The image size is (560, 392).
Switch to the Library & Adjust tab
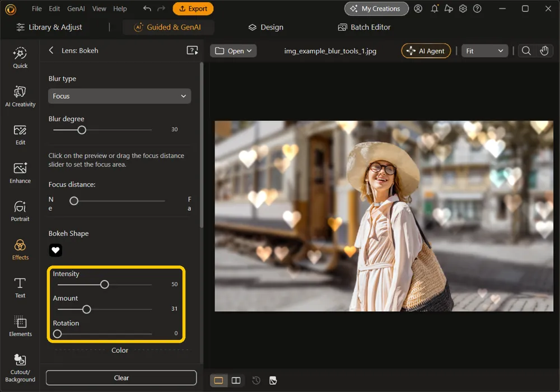click(x=49, y=27)
